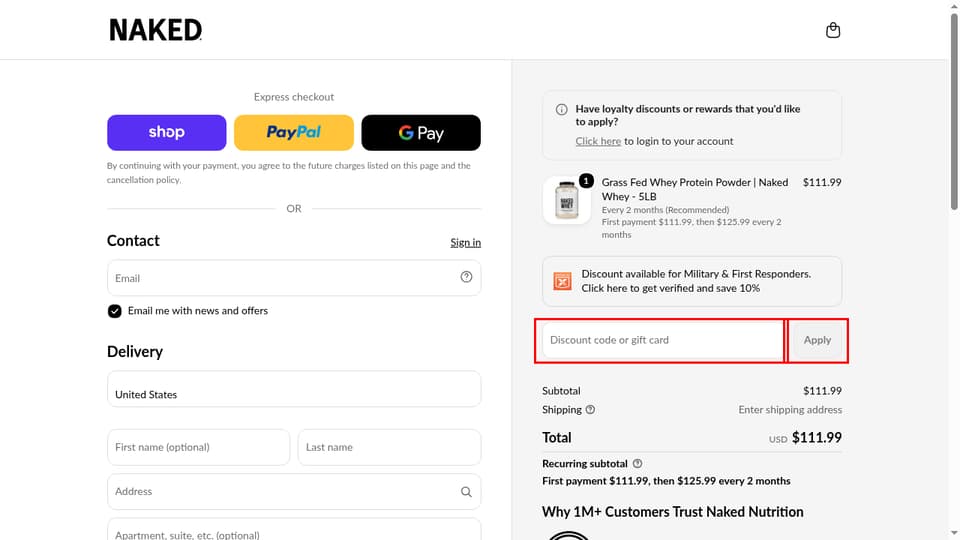Click here to login to your account

pos(598,141)
